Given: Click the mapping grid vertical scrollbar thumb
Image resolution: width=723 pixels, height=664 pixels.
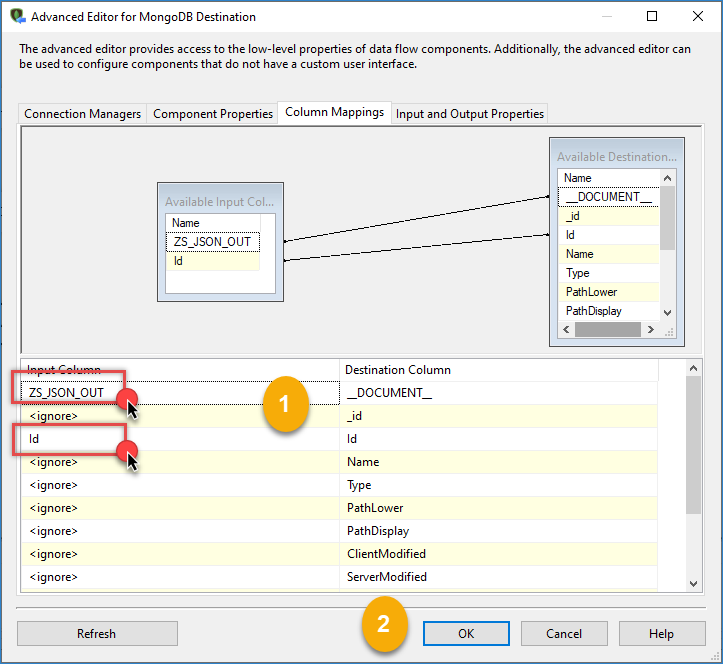Looking at the screenshot, I should tap(693, 445).
